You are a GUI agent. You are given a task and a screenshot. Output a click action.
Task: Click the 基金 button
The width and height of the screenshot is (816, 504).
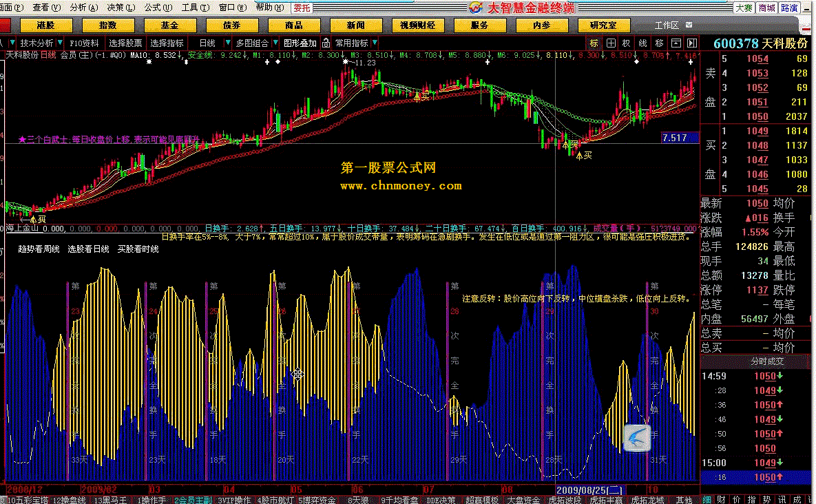169,25
